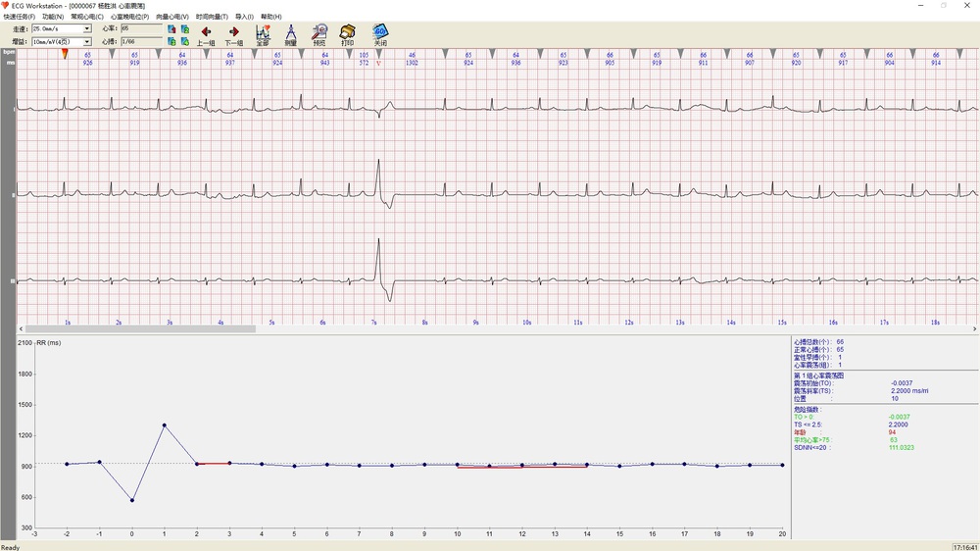This screenshot has height=551, width=980.
Task: Open the 时间向量(T) menu
Action: click(x=212, y=17)
